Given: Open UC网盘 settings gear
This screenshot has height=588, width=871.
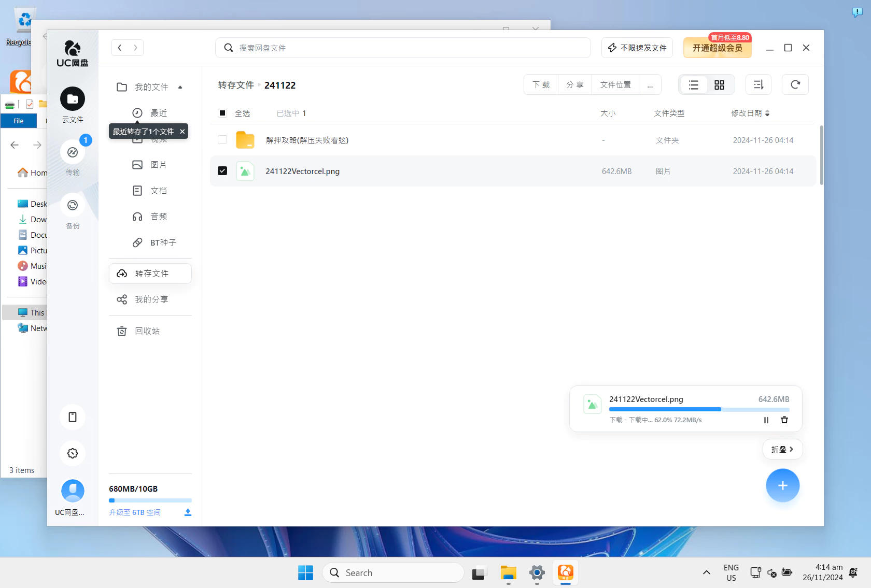Looking at the screenshot, I should (73, 453).
